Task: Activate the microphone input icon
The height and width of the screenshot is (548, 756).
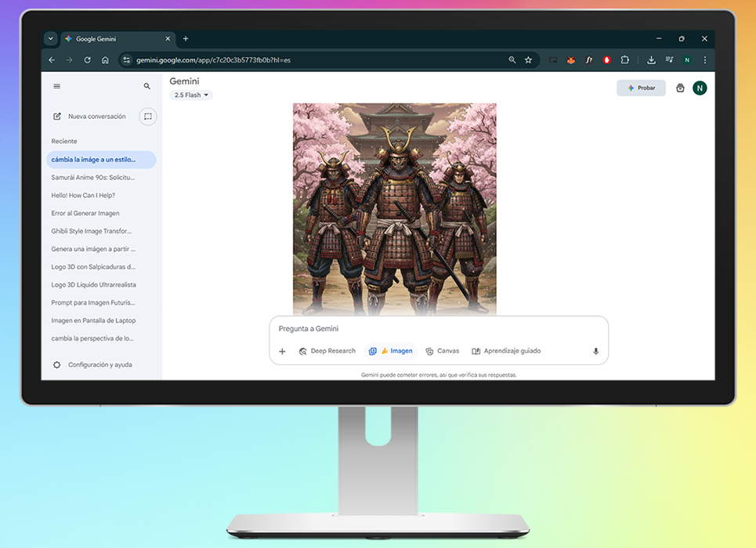Action: (x=595, y=351)
